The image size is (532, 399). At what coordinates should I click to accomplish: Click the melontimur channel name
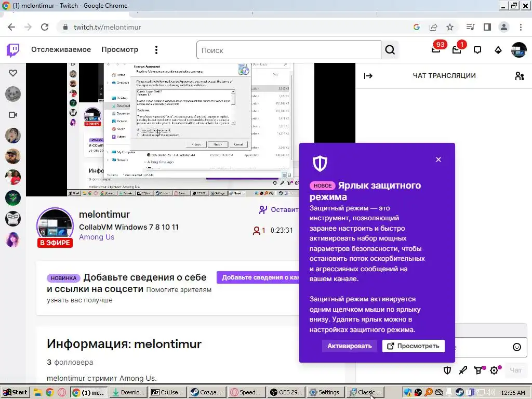(104, 215)
